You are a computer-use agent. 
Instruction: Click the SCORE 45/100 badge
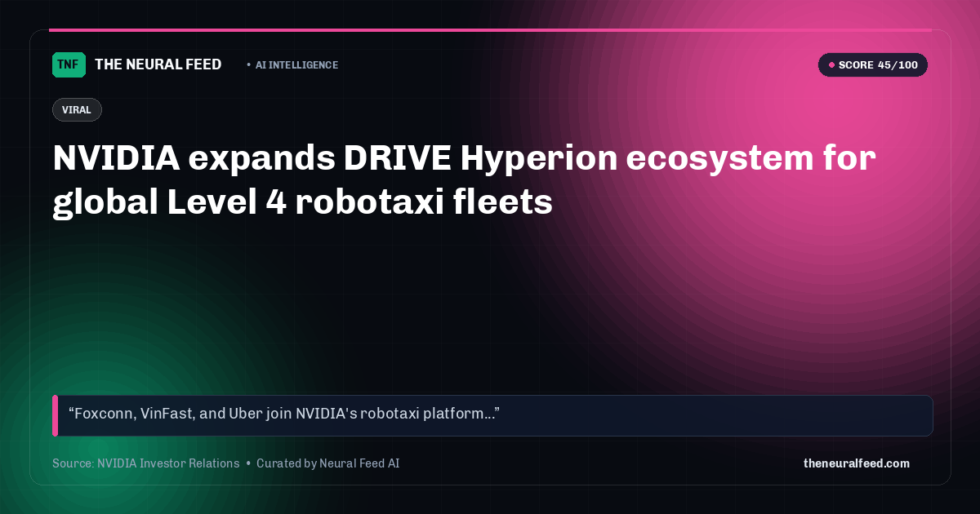pyautogui.click(x=873, y=65)
